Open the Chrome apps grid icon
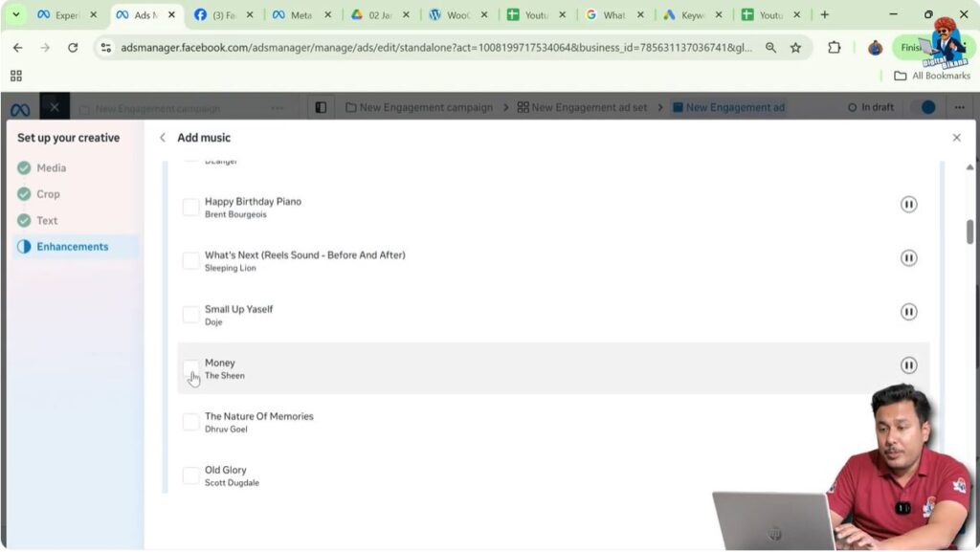Screen dimensions: 980x552 tap(15, 76)
